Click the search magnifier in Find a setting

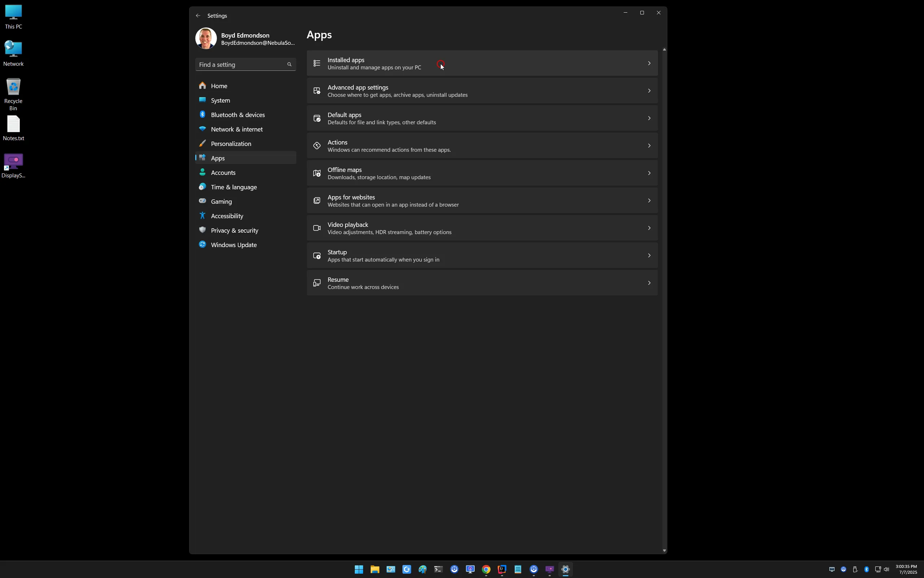[x=289, y=65]
